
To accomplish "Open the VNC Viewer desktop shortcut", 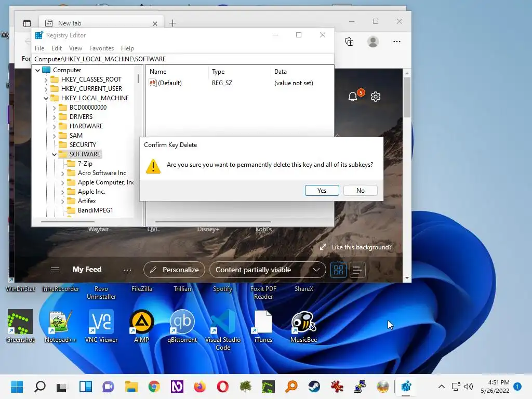I will click(x=101, y=326).
